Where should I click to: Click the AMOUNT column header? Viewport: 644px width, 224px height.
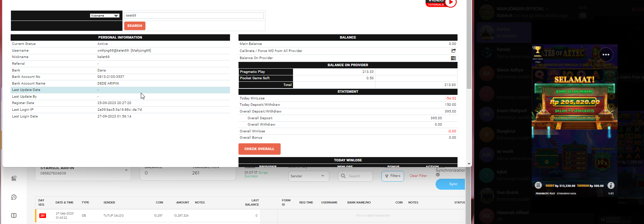(x=183, y=203)
